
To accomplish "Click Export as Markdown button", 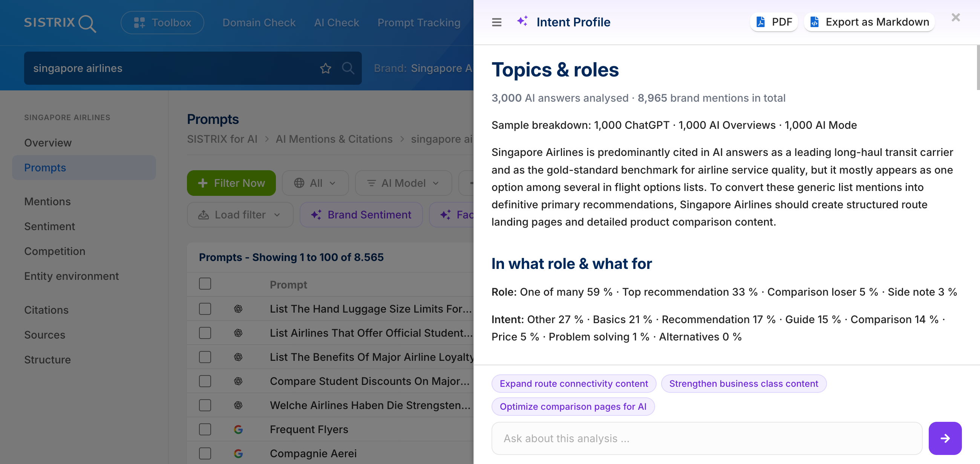I will click(x=869, y=22).
